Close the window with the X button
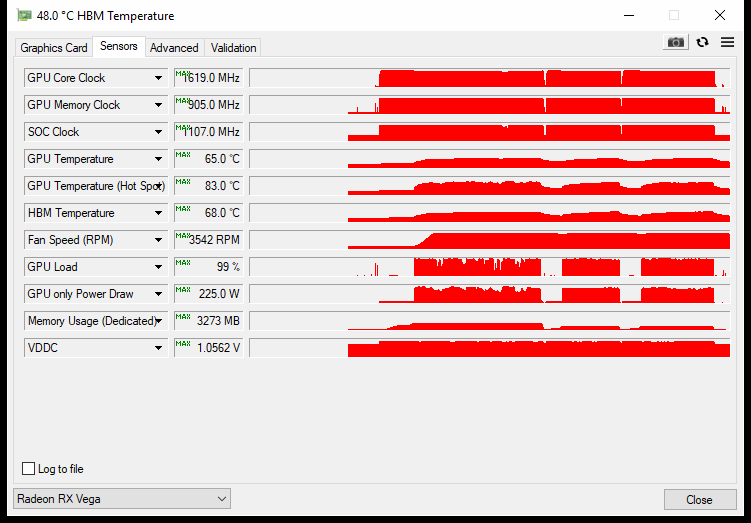The image size is (751, 523). (719, 15)
